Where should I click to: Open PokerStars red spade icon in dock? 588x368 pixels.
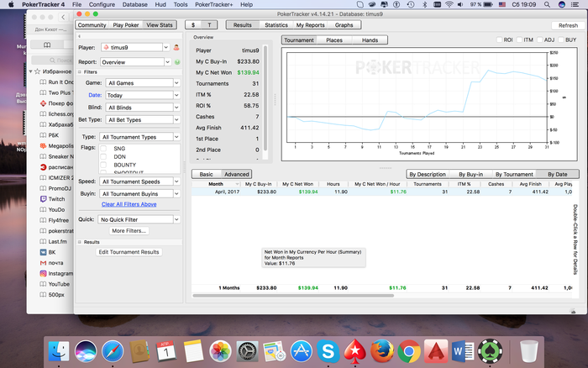[x=354, y=351]
